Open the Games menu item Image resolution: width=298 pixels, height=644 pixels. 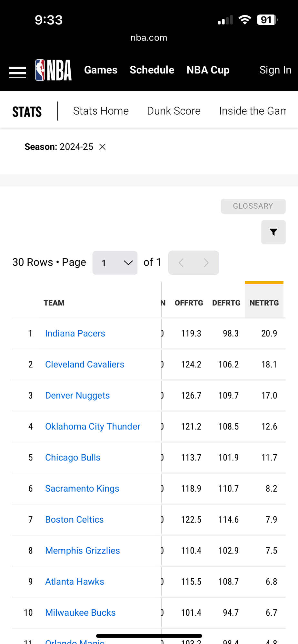(101, 70)
